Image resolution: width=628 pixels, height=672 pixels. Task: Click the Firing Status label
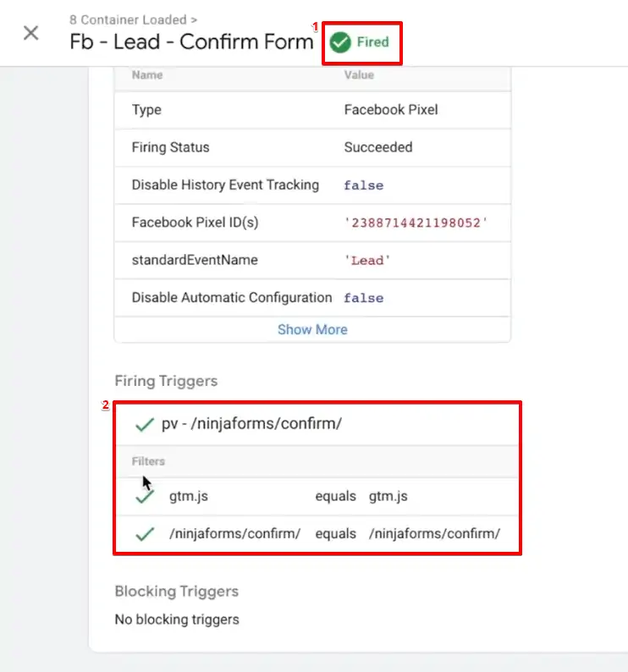(171, 147)
